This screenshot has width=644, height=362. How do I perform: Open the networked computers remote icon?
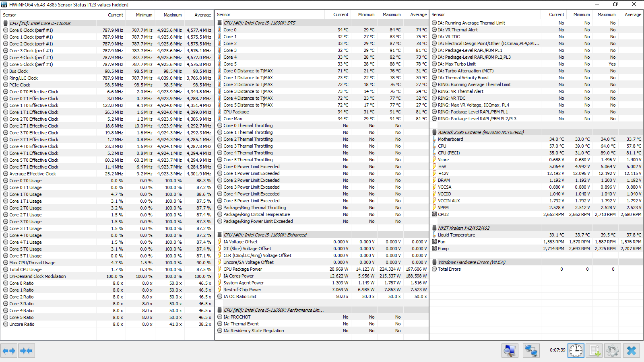point(531,351)
